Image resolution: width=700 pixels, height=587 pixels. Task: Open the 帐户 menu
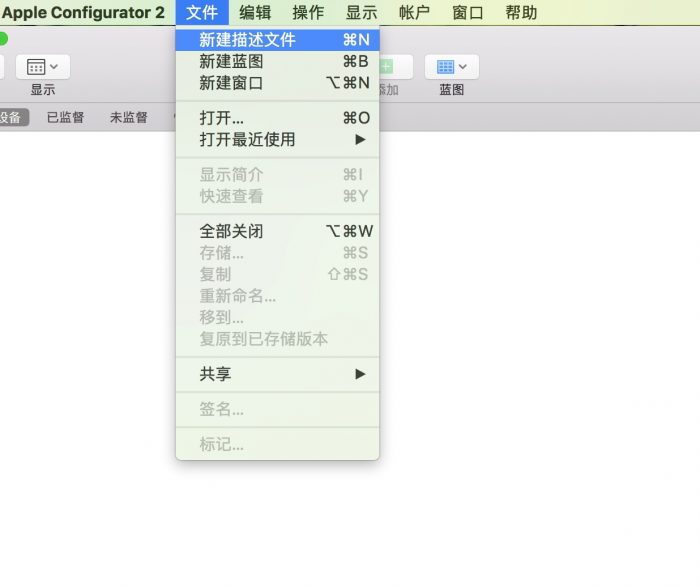tap(414, 13)
